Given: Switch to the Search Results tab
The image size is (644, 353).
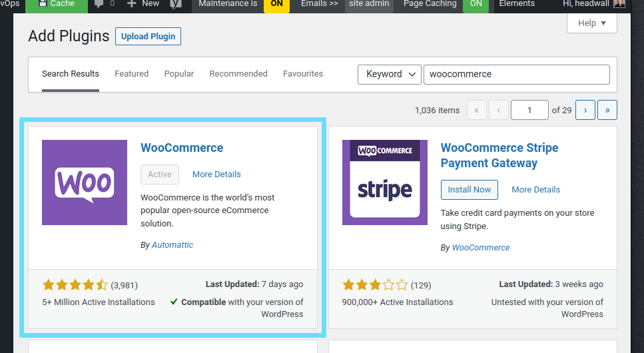Looking at the screenshot, I should pyautogui.click(x=70, y=74).
